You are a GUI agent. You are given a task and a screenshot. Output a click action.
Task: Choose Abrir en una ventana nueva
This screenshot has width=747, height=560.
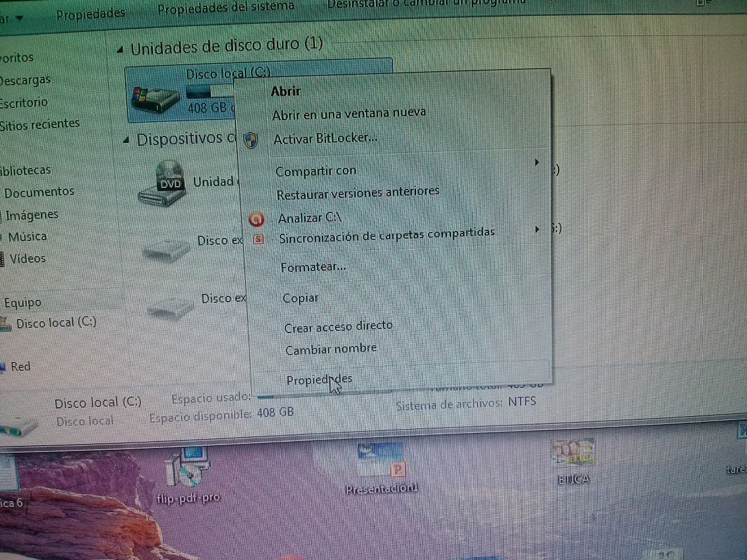point(349,113)
